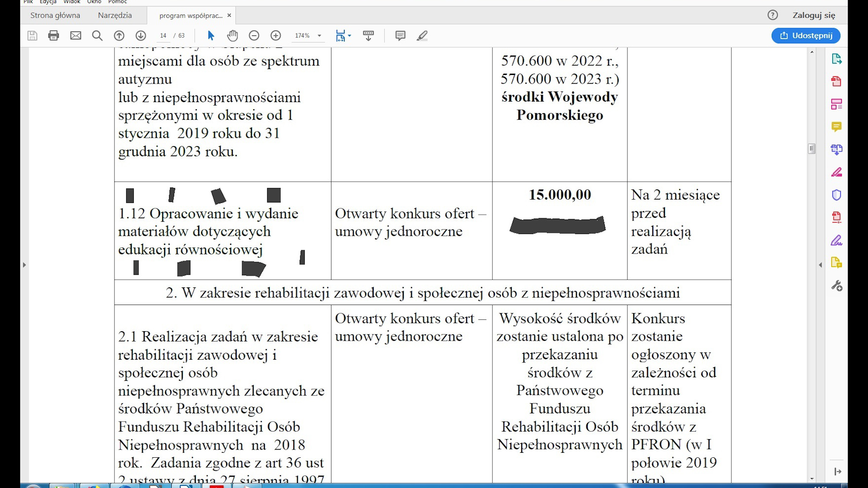Close the program współprac... tab
The width and height of the screenshot is (868, 488).
tap(229, 15)
